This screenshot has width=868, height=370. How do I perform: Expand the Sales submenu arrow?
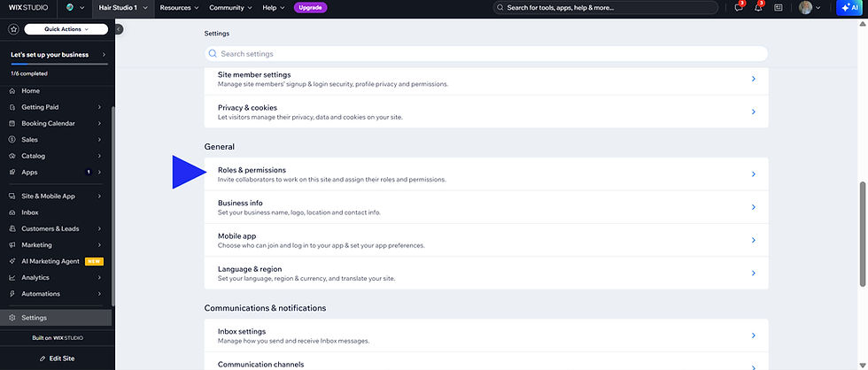[x=99, y=140]
